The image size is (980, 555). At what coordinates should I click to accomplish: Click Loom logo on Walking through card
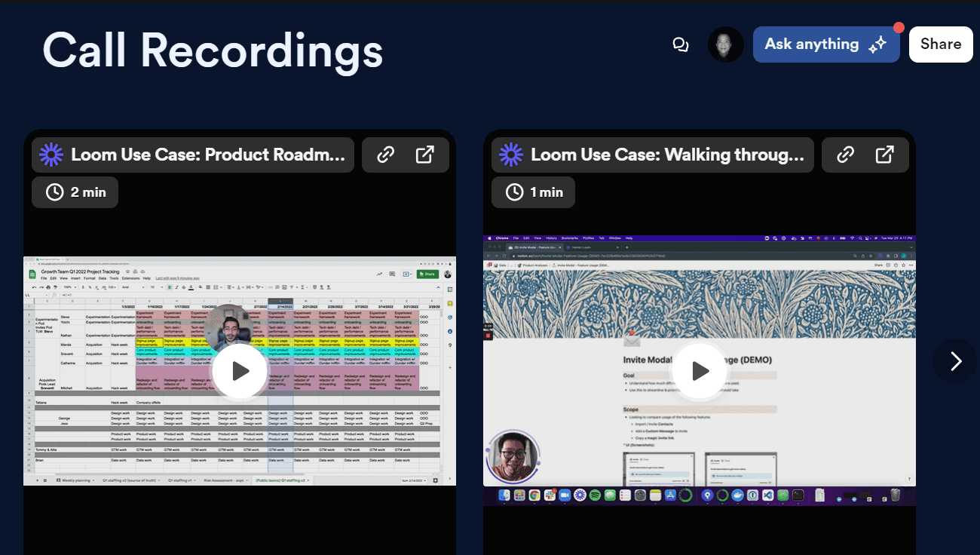click(x=511, y=155)
